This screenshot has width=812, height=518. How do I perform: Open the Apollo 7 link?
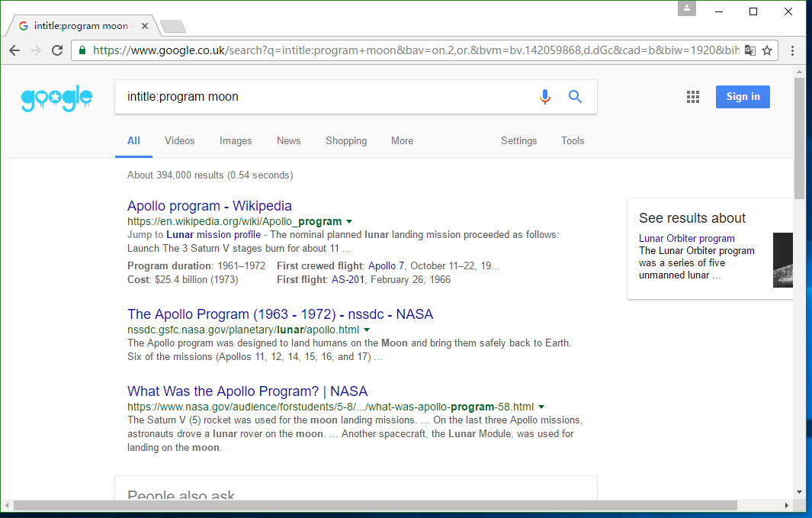[x=386, y=265]
